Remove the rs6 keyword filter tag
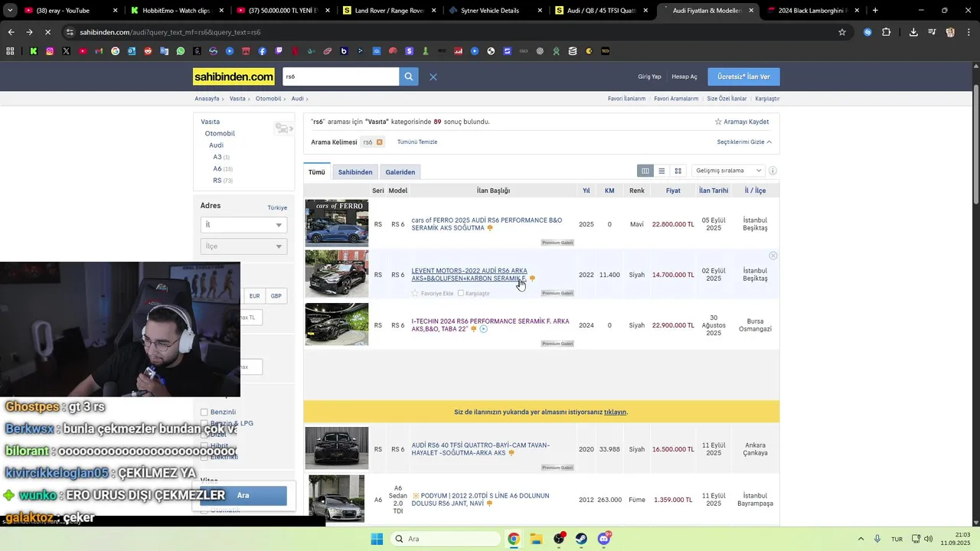 (x=380, y=142)
